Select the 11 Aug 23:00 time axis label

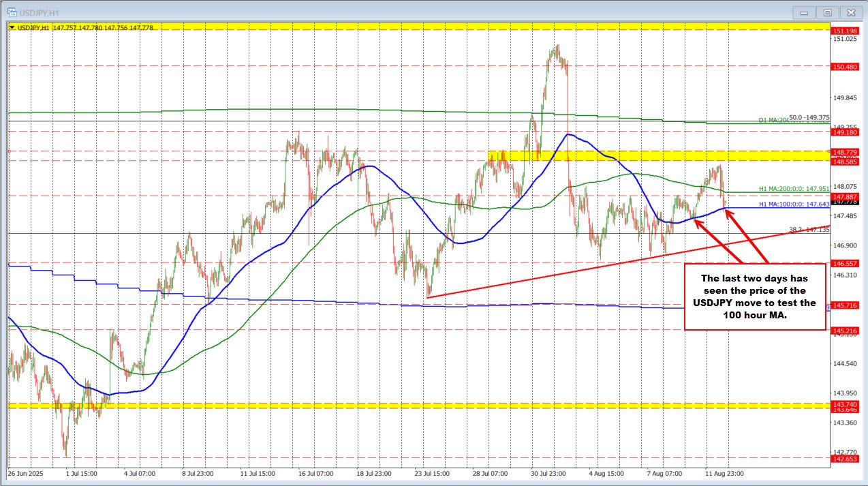click(725, 474)
